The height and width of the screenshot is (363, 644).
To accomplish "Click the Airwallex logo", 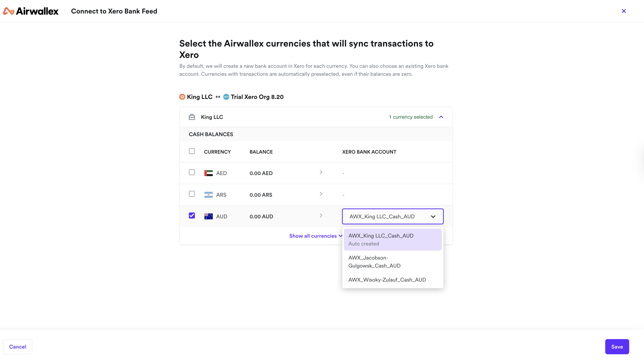I will click(x=31, y=11).
